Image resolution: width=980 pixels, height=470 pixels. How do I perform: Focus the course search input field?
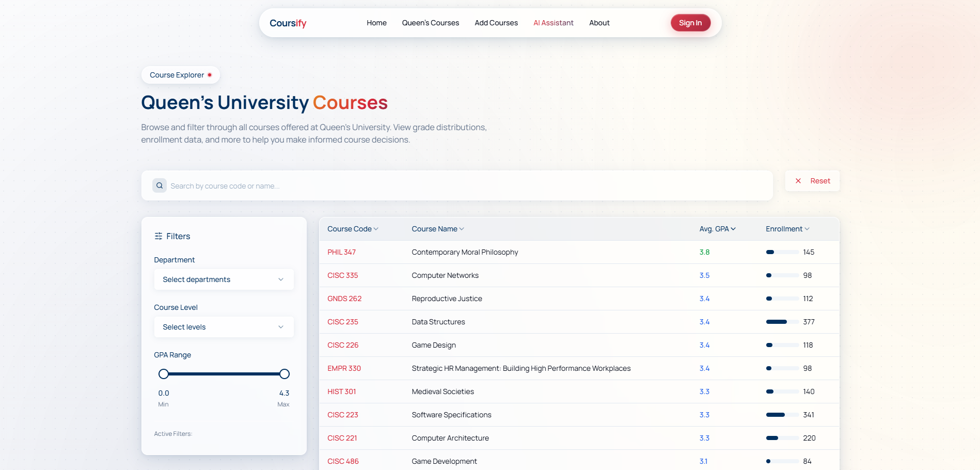[x=465, y=186]
